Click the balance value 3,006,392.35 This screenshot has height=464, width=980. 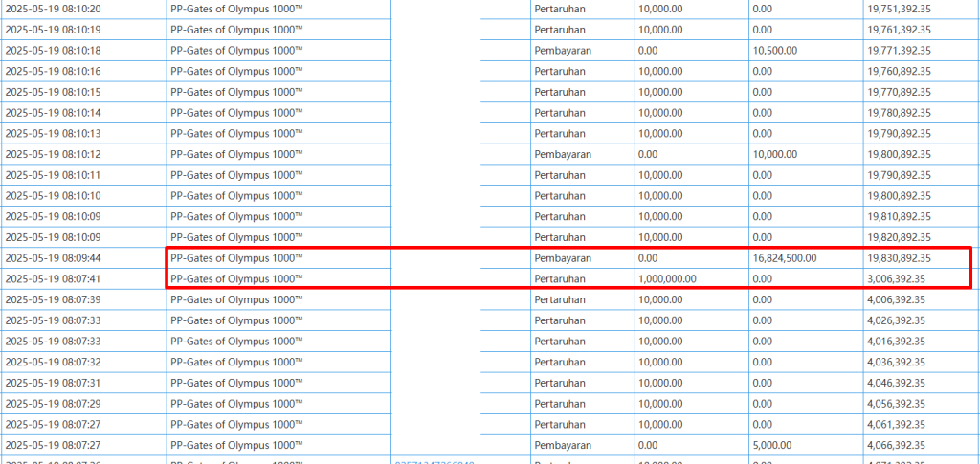click(x=896, y=278)
